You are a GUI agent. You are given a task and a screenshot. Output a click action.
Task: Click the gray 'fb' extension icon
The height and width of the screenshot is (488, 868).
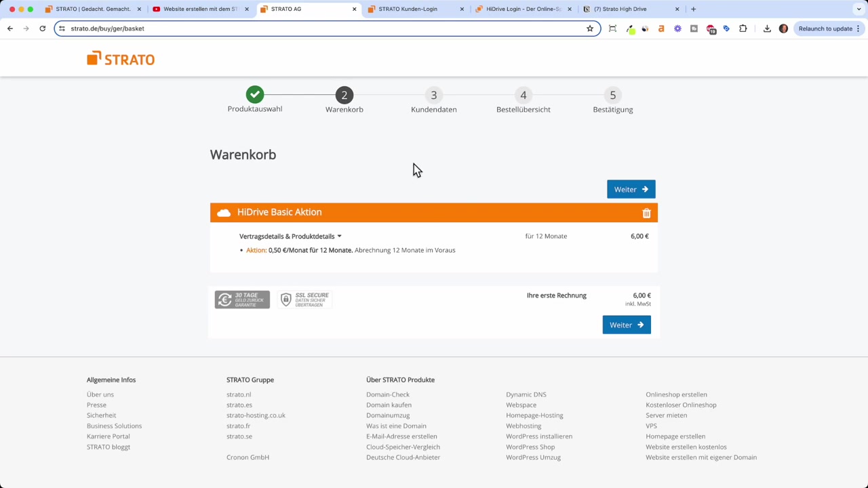694,28
